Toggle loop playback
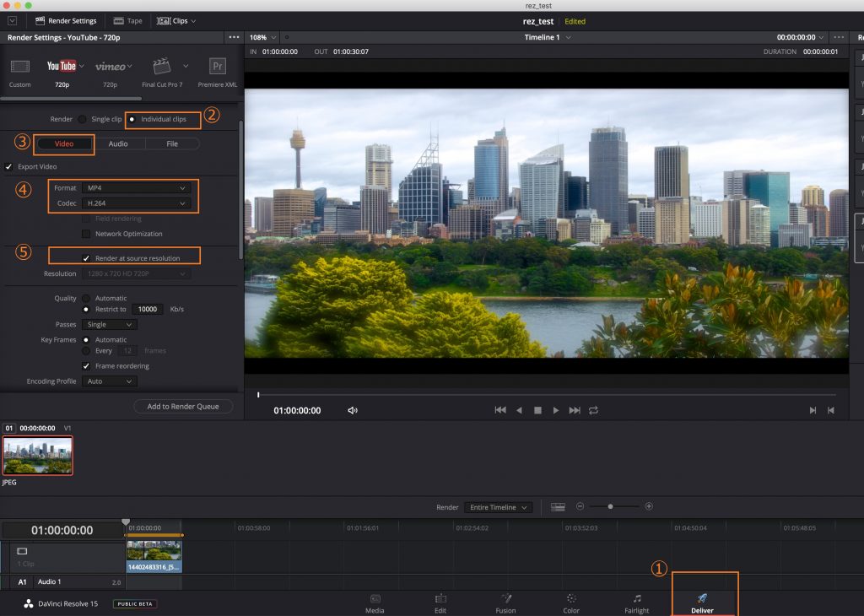 click(x=593, y=410)
